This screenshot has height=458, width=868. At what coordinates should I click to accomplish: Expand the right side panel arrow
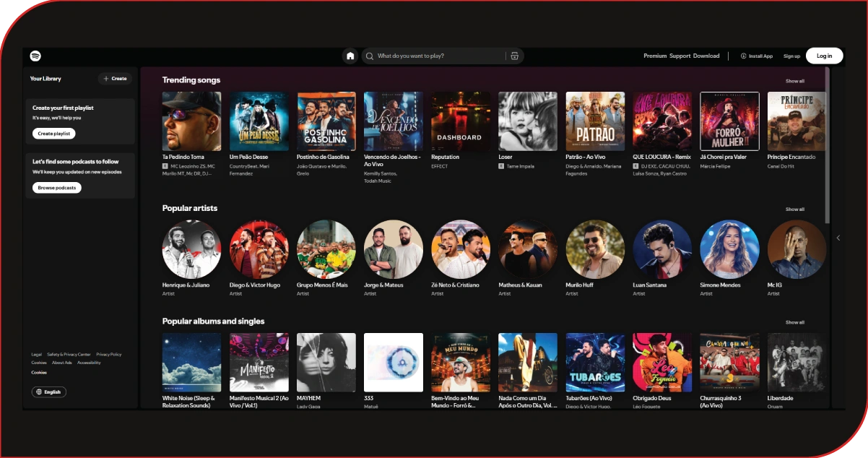click(838, 238)
